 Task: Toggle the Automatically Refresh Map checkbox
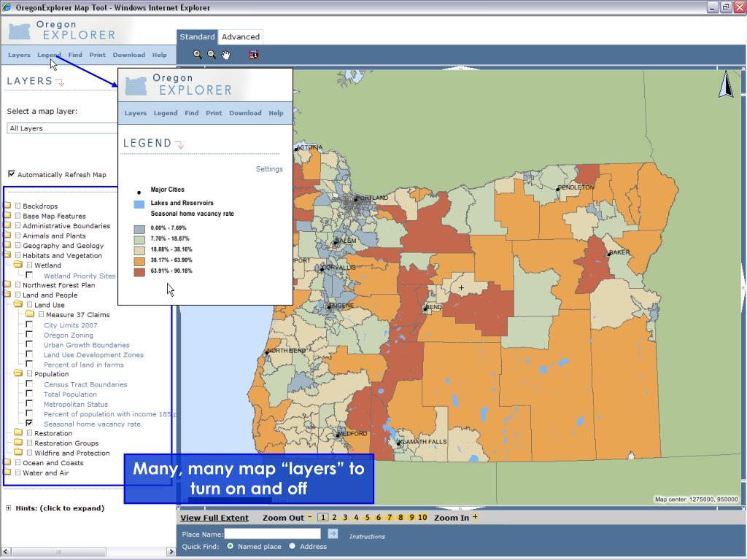(12, 174)
